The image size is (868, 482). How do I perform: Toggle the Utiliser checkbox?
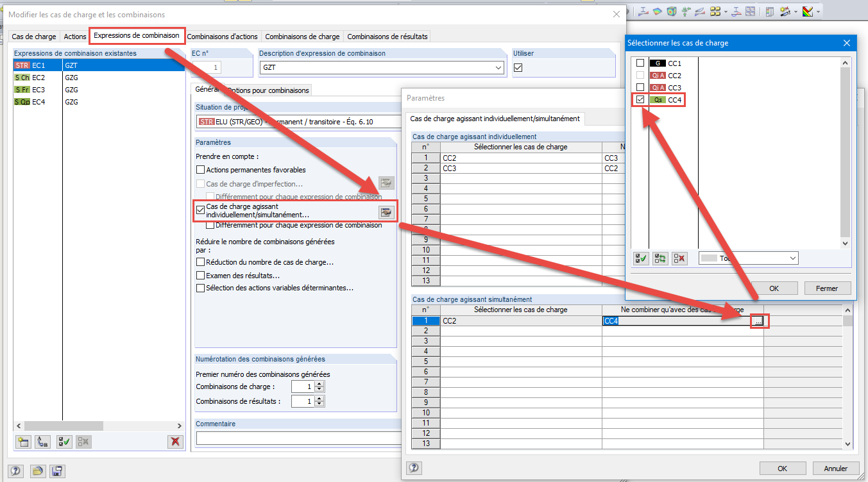coord(518,67)
